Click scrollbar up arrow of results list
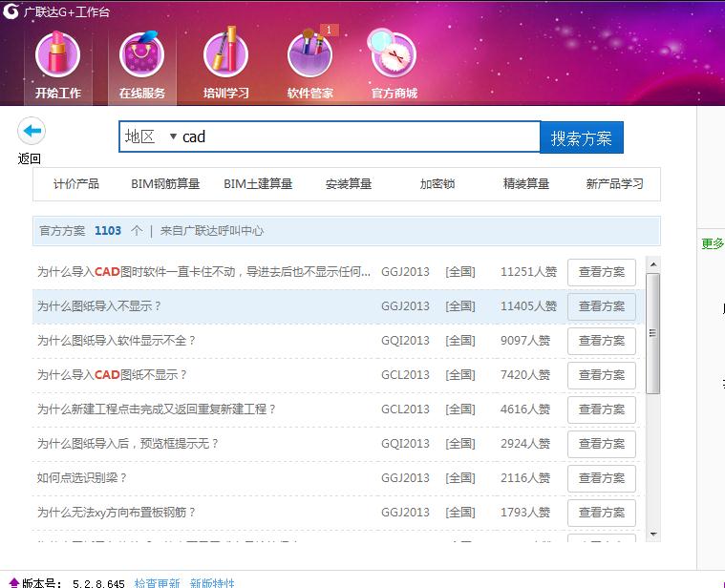Viewport: 725px width, 588px height. tap(653, 264)
